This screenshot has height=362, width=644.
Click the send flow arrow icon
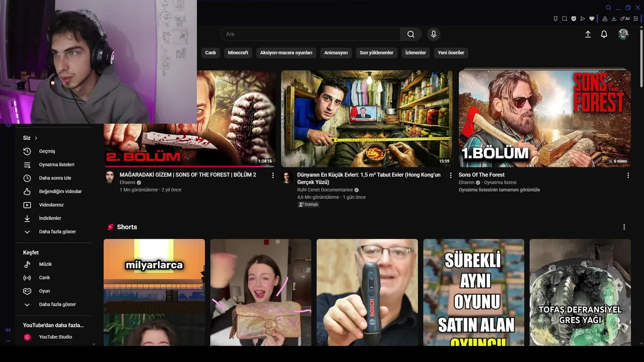[x=583, y=19]
